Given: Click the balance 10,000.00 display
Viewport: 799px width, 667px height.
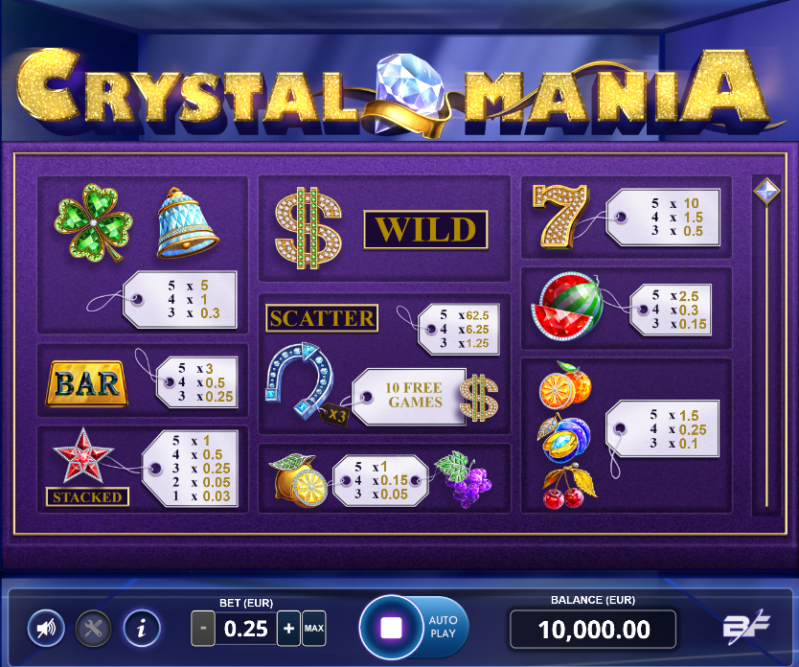Looking at the screenshot, I should tap(593, 629).
